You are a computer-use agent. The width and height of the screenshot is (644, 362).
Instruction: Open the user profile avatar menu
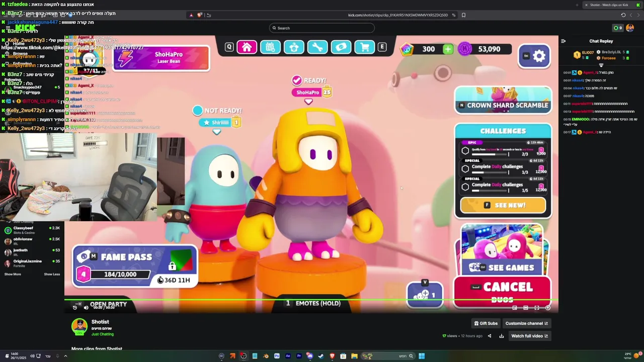630,28
